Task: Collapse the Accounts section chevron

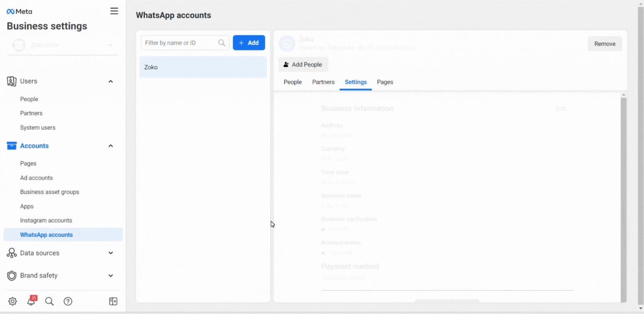Action: point(110,146)
